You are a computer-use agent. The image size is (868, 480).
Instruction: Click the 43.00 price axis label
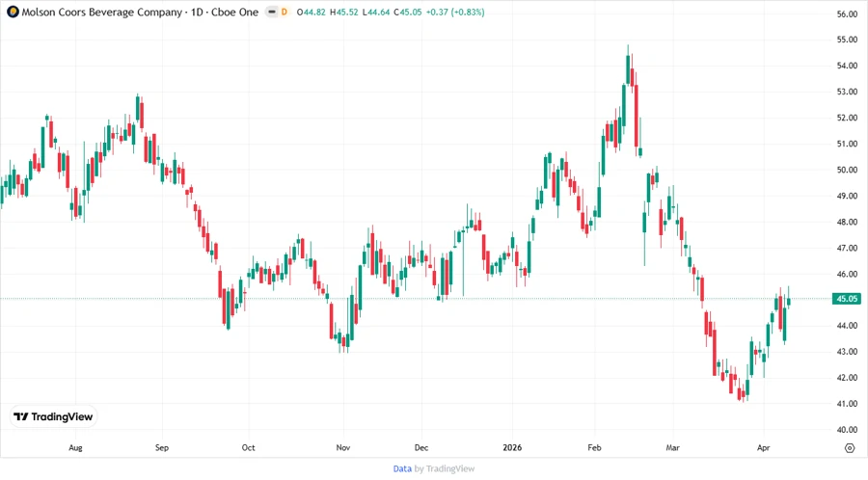pos(847,352)
